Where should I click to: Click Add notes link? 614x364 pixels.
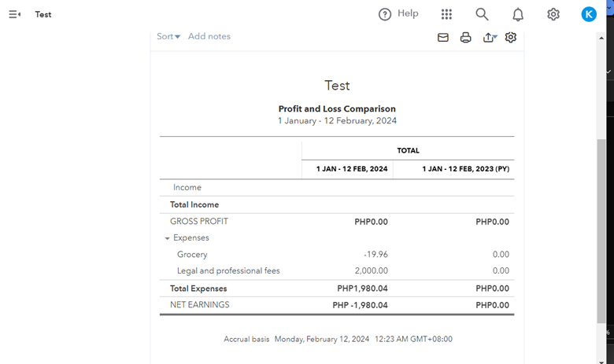tap(209, 36)
